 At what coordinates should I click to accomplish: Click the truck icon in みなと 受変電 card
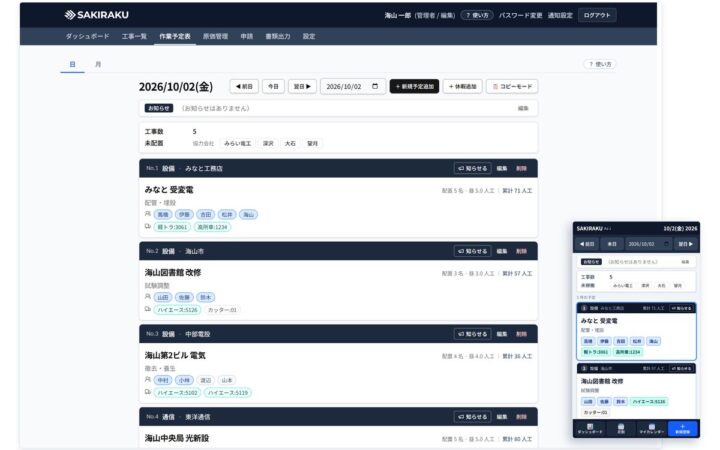click(147, 226)
